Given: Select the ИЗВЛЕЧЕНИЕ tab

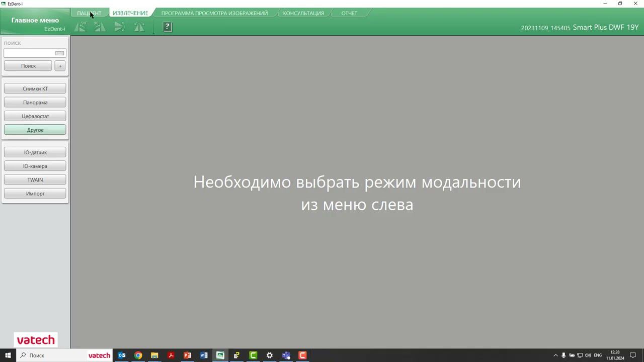Looking at the screenshot, I should (x=130, y=13).
